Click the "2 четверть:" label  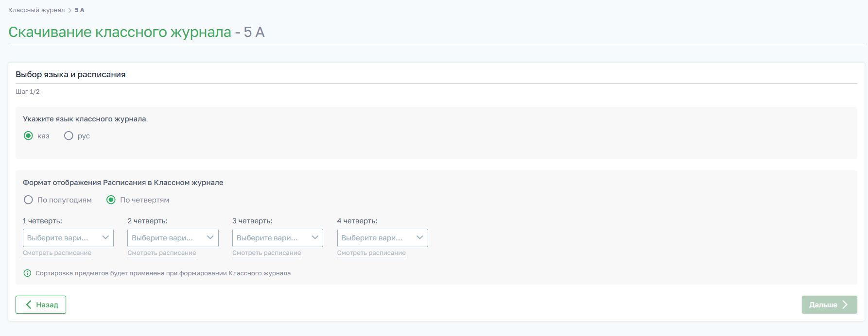click(147, 221)
